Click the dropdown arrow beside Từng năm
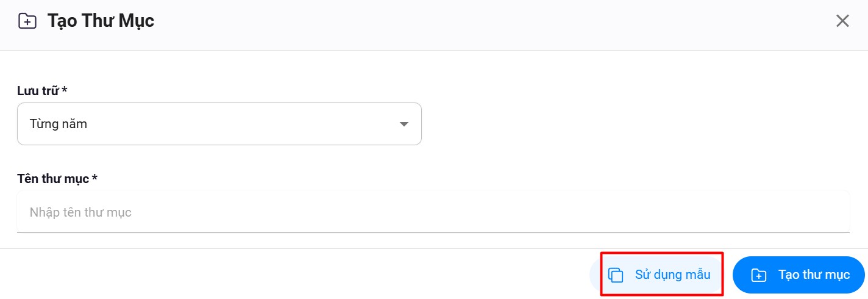 [404, 124]
